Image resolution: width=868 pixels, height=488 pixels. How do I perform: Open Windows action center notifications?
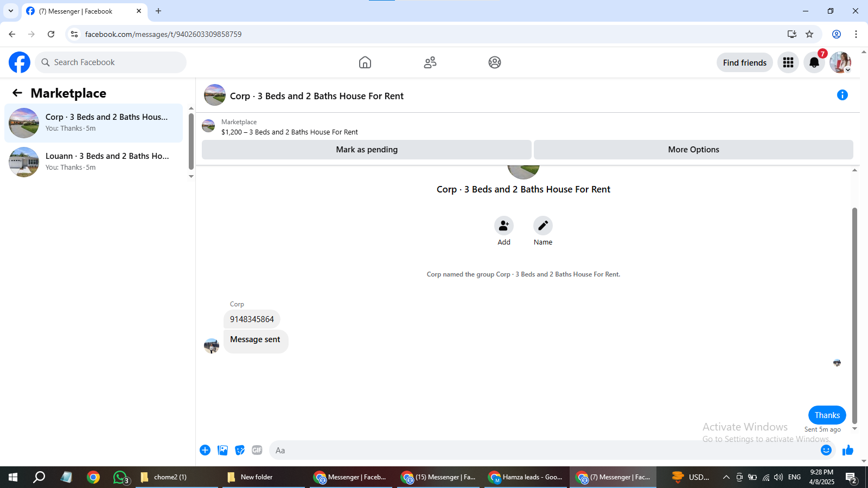click(851, 477)
